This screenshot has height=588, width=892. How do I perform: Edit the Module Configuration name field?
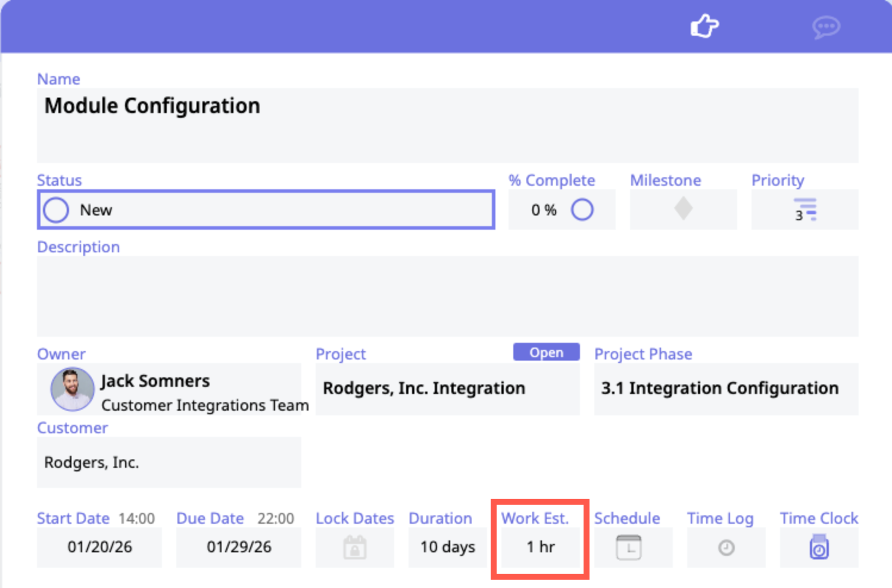447,125
